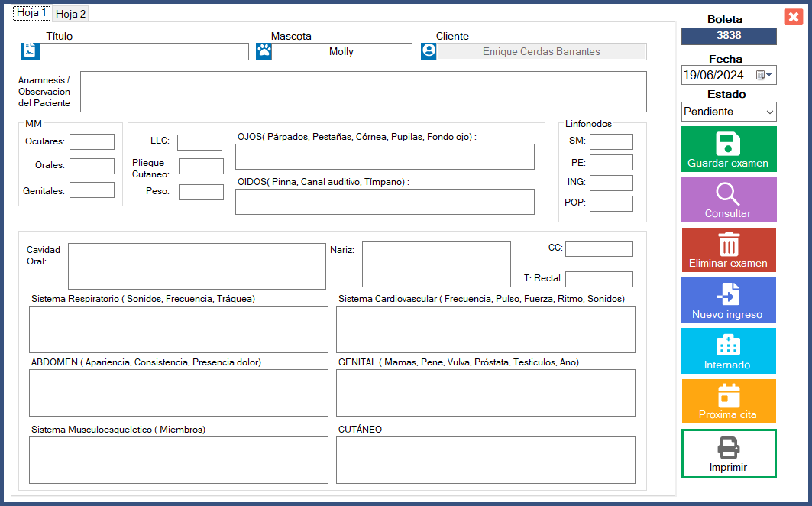Switch to the Hoja 1 tab

tap(31, 13)
